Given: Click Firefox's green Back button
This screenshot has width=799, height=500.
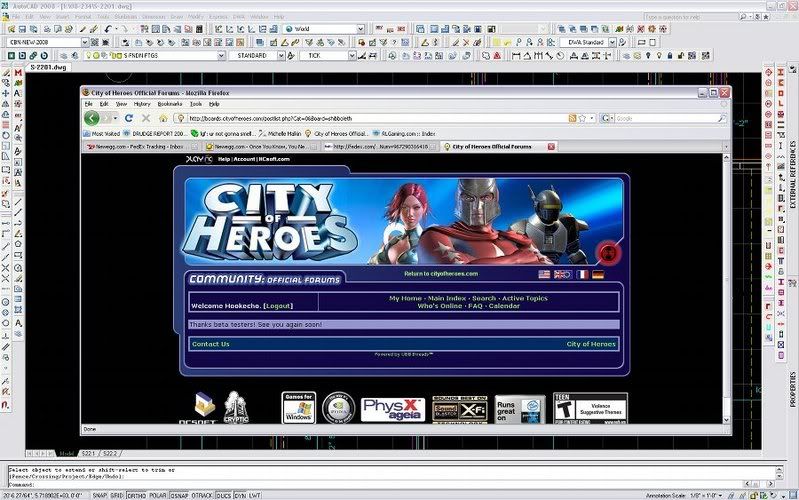Looking at the screenshot, I should [x=92, y=118].
